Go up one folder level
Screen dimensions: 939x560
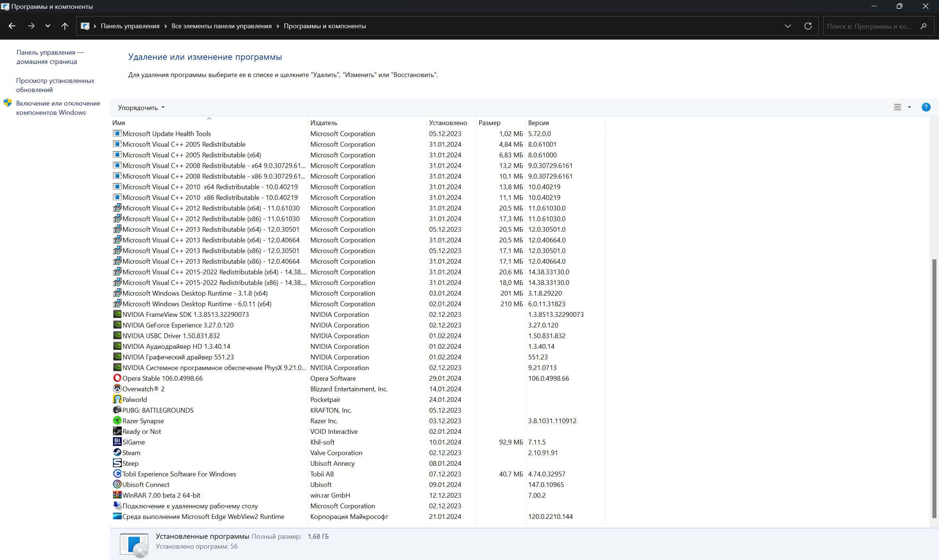65,26
